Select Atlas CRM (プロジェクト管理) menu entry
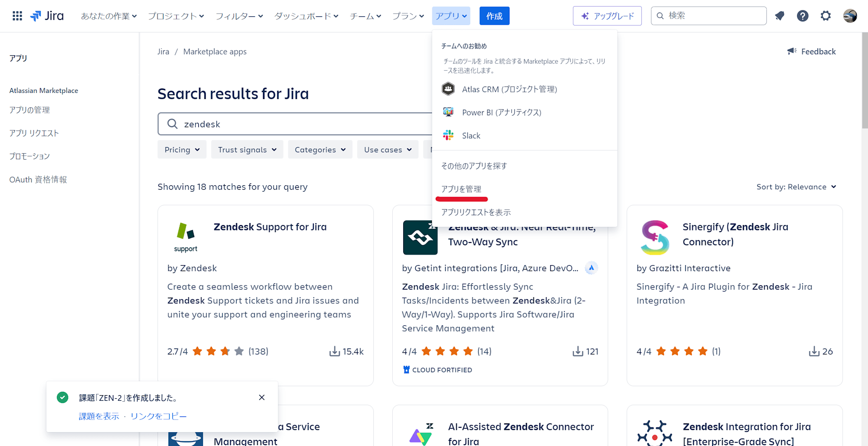The image size is (868, 446). point(525,89)
